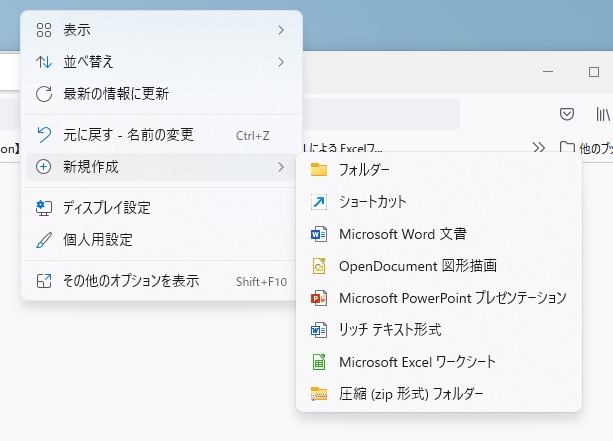Minimize the browser window

(x=548, y=72)
